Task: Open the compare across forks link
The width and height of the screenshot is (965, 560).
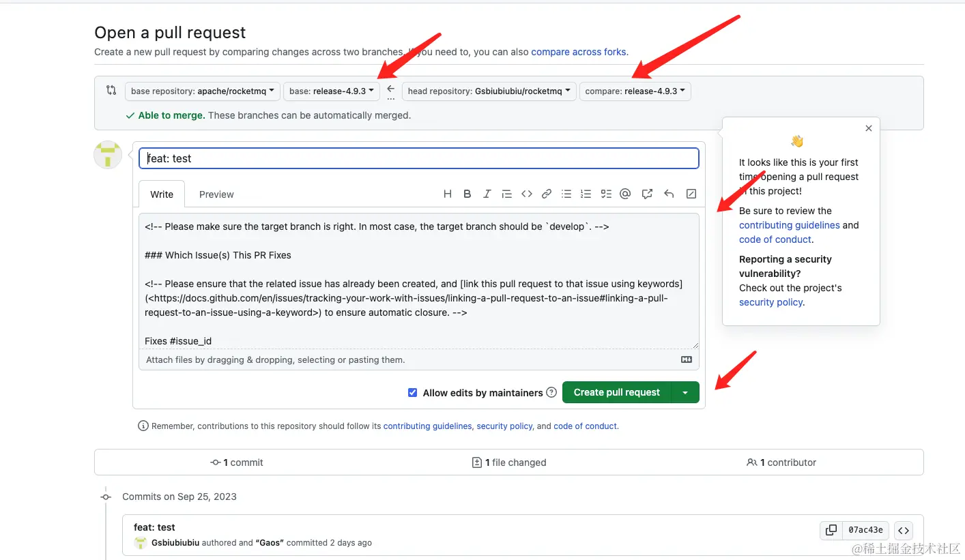Action: pyautogui.click(x=579, y=52)
